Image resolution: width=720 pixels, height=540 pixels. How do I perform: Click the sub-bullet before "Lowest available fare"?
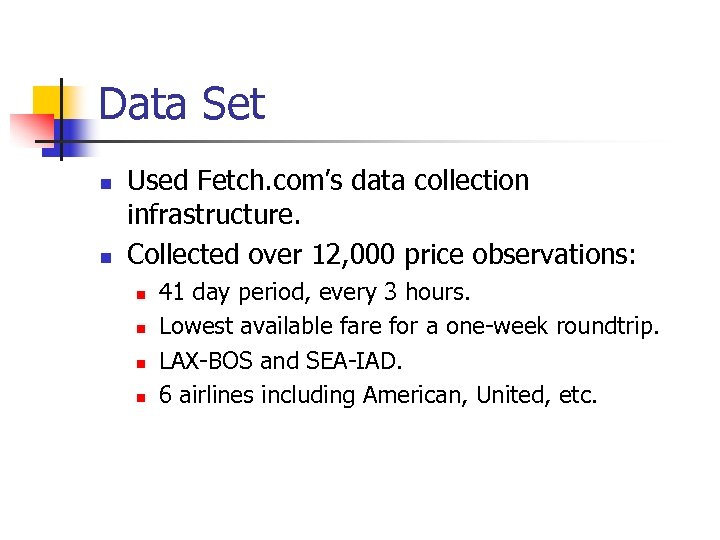(x=141, y=328)
